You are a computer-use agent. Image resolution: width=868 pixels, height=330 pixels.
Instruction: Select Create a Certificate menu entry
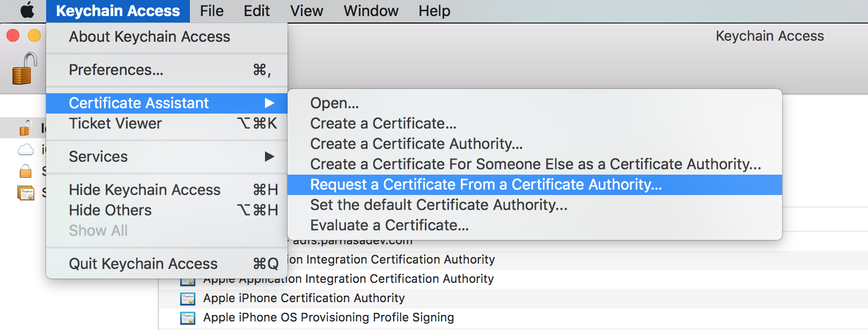[x=383, y=124]
